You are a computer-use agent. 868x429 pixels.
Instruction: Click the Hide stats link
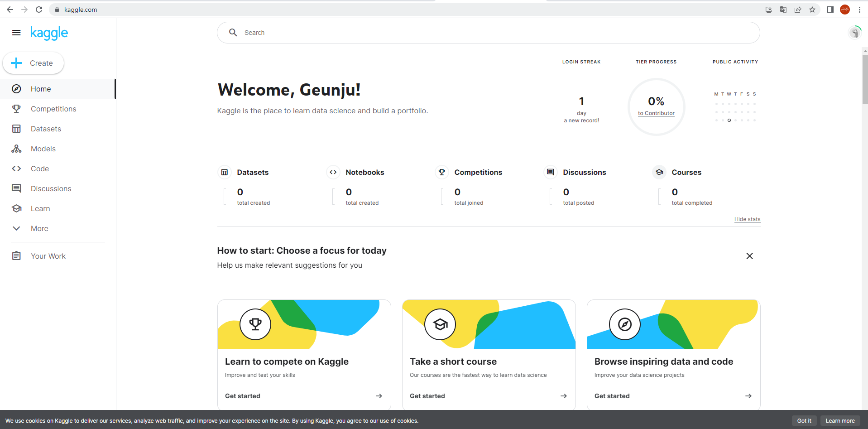(747, 219)
